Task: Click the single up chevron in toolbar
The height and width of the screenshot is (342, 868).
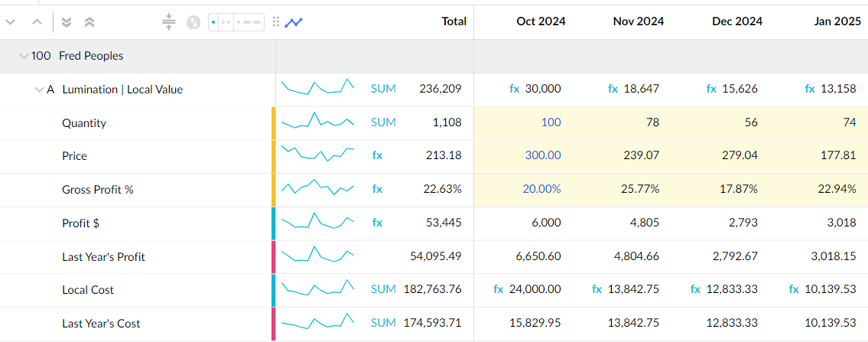Action: 37,22
